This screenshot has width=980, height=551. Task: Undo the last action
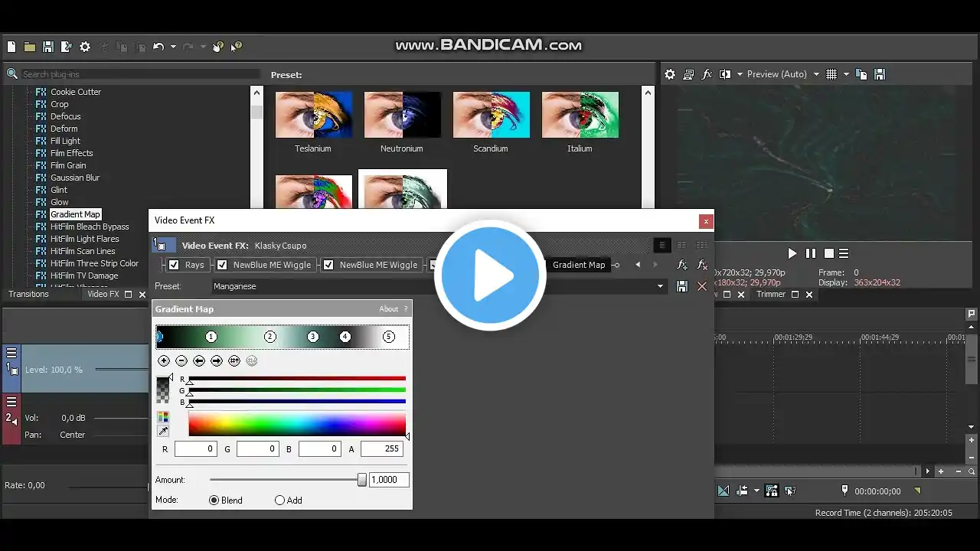(158, 47)
